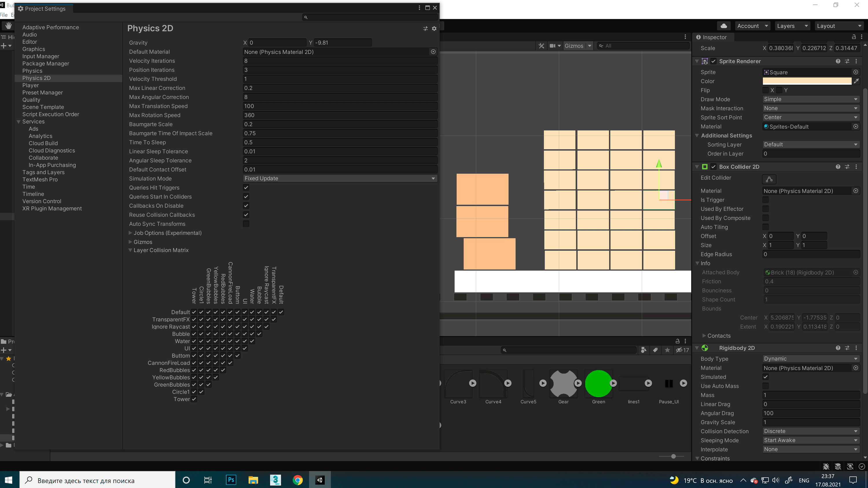The height and width of the screenshot is (488, 868).
Task: Open Draw Mode dropdown set to Simple
Action: 811,99
